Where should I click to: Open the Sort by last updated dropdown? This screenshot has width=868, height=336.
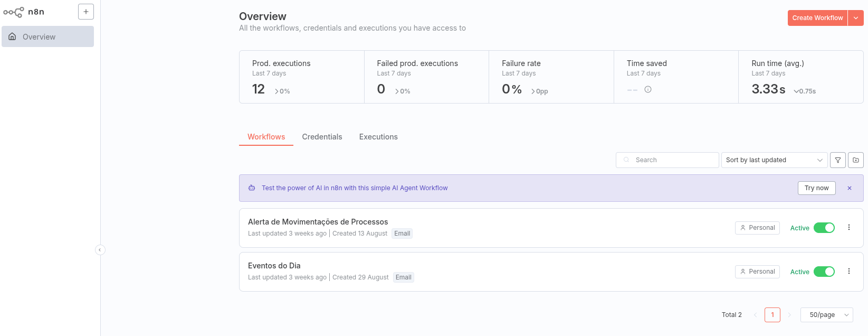[x=774, y=160]
